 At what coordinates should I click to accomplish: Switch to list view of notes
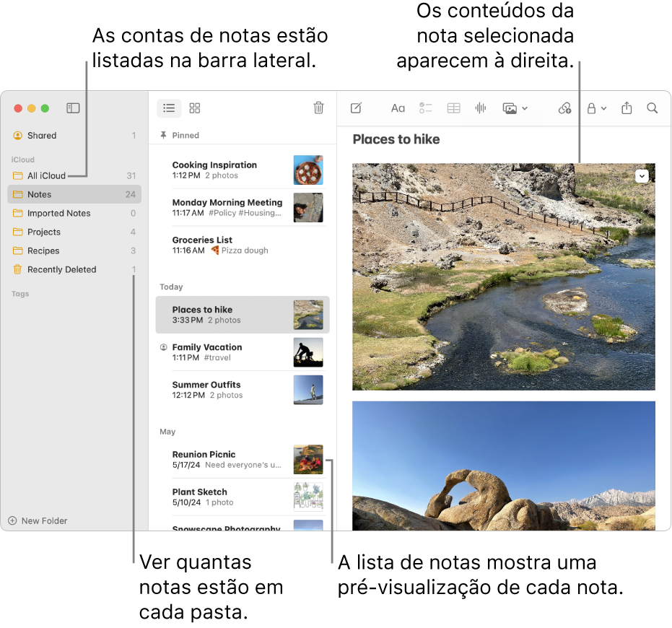tap(169, 108)
